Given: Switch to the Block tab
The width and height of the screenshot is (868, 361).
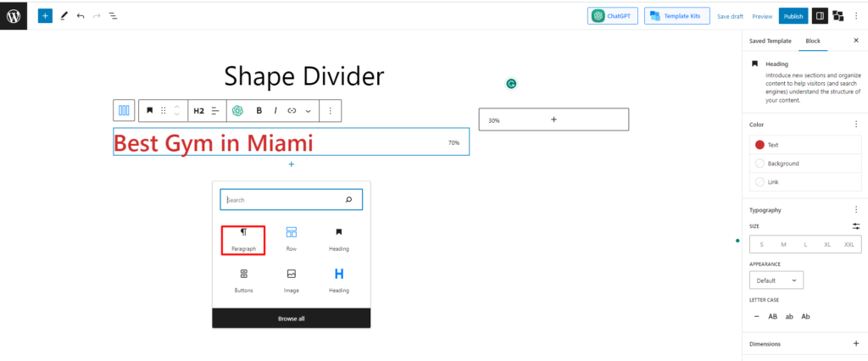Looking at the screenshot, I should pos(813,41).
